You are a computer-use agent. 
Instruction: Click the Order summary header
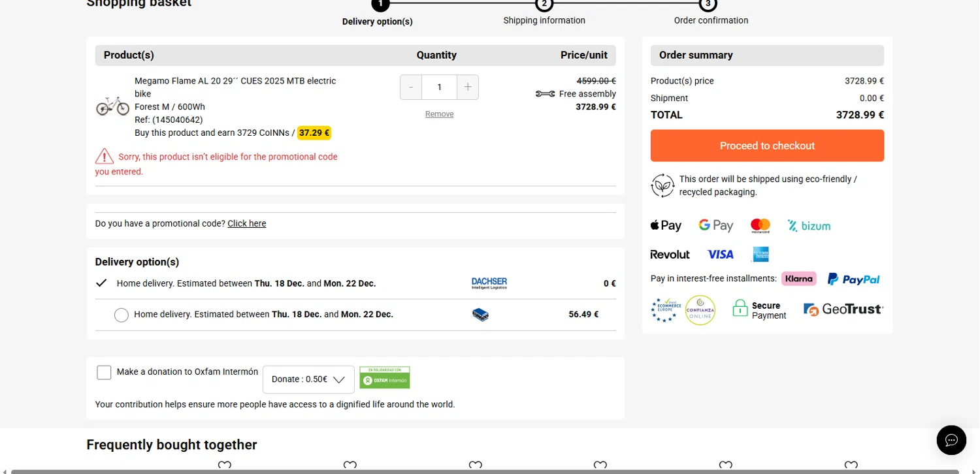click(x=767, y=55)
